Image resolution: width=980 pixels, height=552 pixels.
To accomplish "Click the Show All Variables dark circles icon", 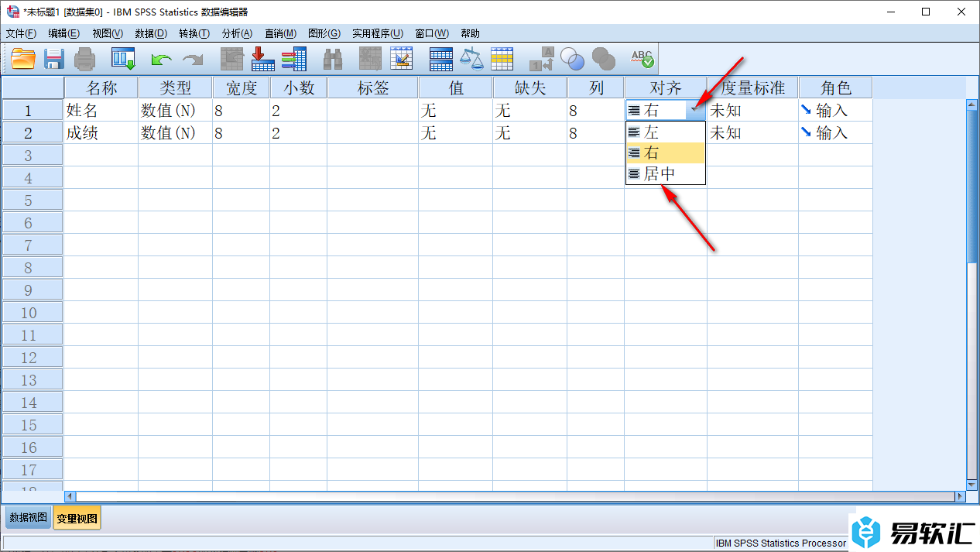I will click(x=604, y=59).
